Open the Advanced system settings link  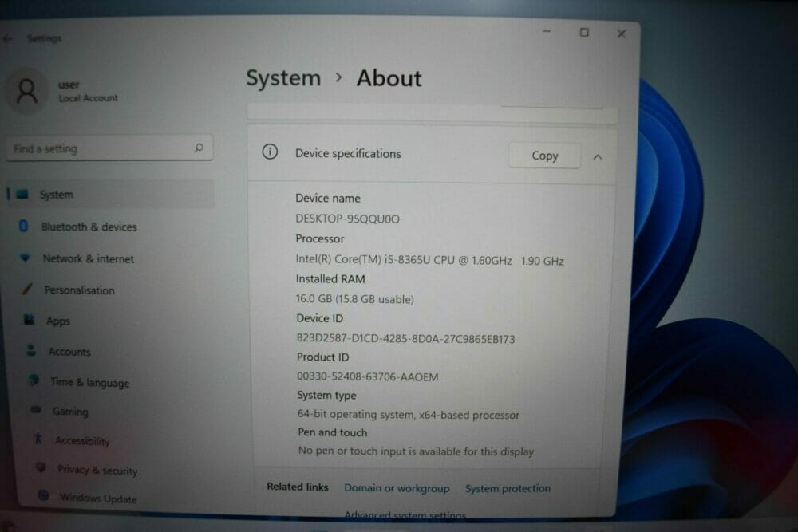coord(405,514)
